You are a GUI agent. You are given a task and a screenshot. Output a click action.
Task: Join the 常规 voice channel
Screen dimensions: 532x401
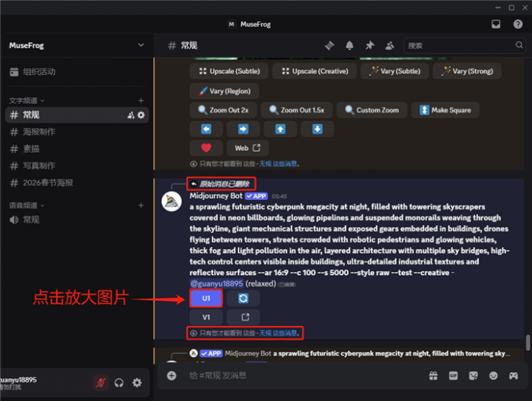click(77, 220)
